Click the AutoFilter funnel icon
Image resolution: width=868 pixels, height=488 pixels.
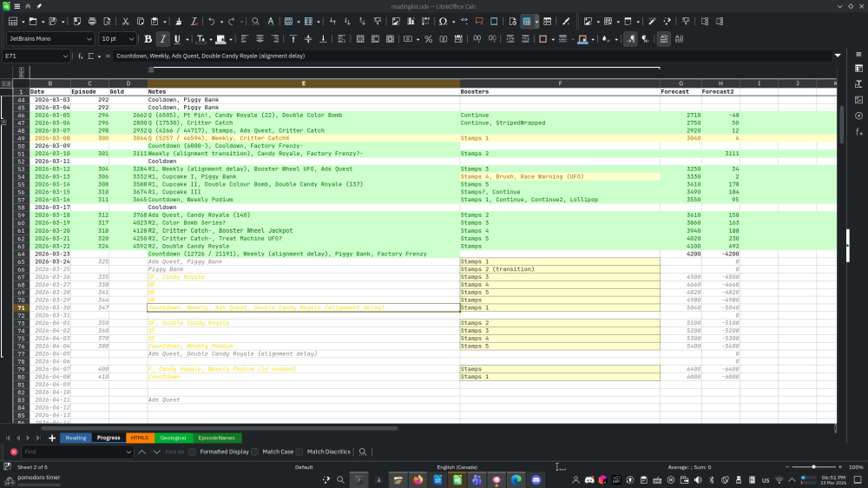point(378,22)
